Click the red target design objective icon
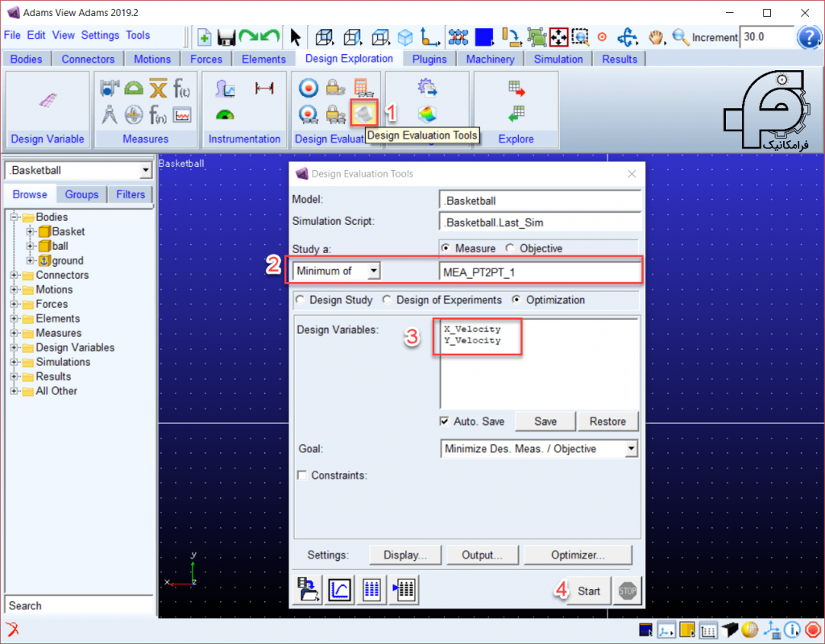This screenshot has height=644, width=825. (x=309, y=88)
